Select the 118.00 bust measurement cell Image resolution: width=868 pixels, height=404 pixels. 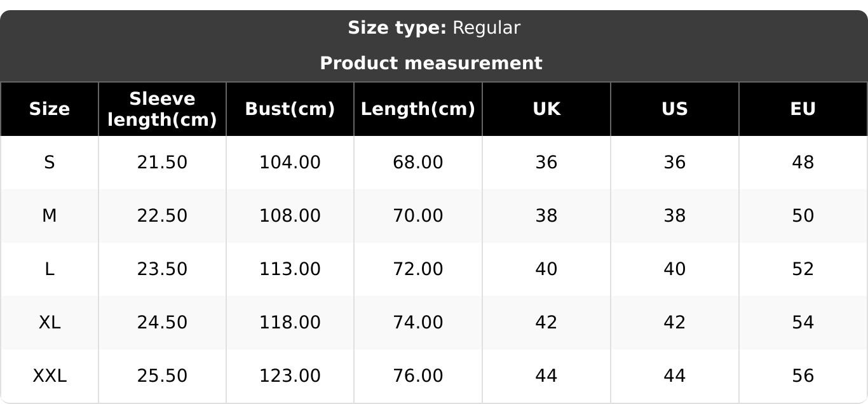[290, 323]
